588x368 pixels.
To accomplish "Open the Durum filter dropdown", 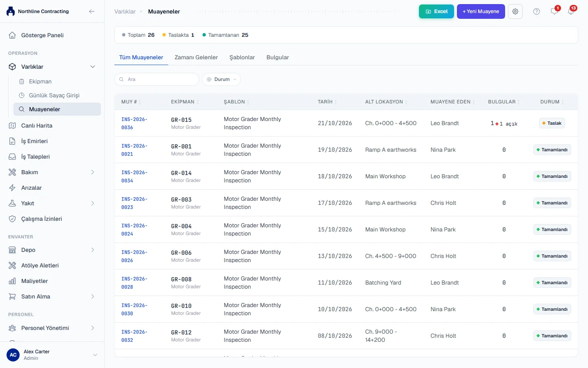I will [x=221, y=79].
